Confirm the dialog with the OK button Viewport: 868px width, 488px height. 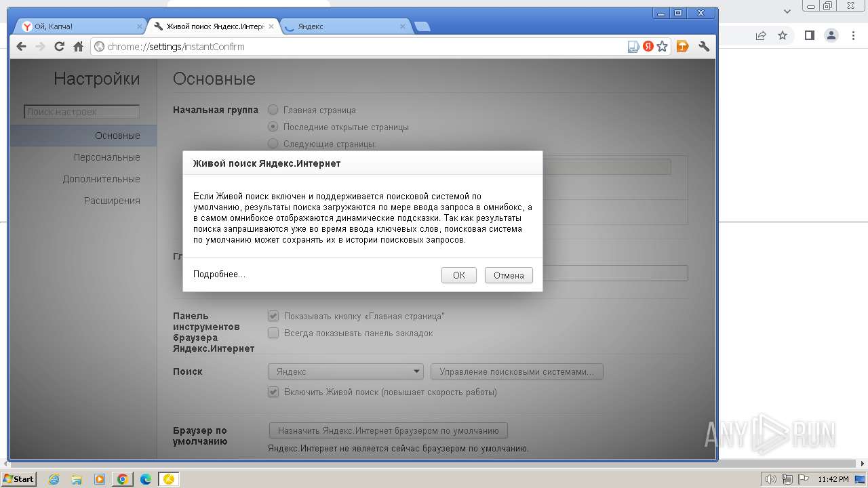coord(459,275)
